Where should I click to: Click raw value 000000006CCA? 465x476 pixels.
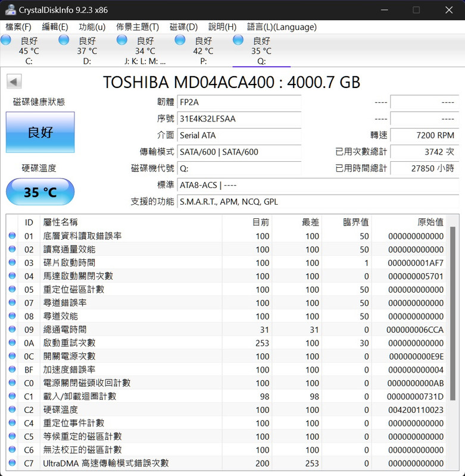415,330
